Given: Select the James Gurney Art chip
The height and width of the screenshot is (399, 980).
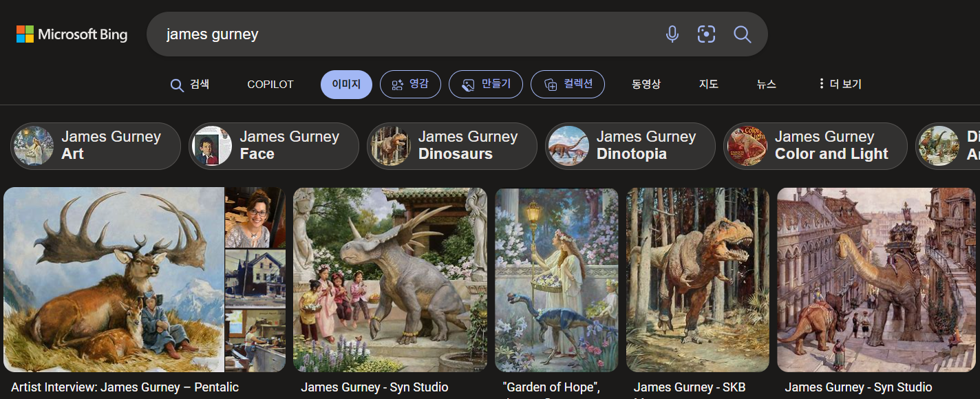Looking at the screenshot, I should coord(96,146).
